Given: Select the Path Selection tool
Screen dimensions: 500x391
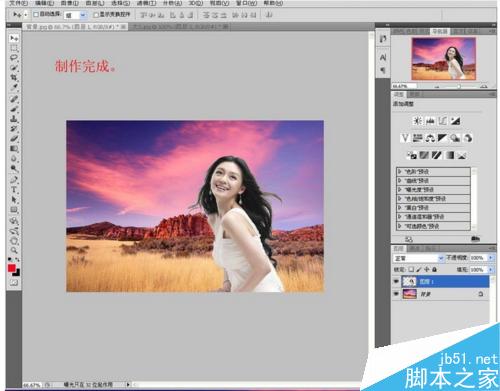Looking at the screenshot, I should (x=14, y=200).
